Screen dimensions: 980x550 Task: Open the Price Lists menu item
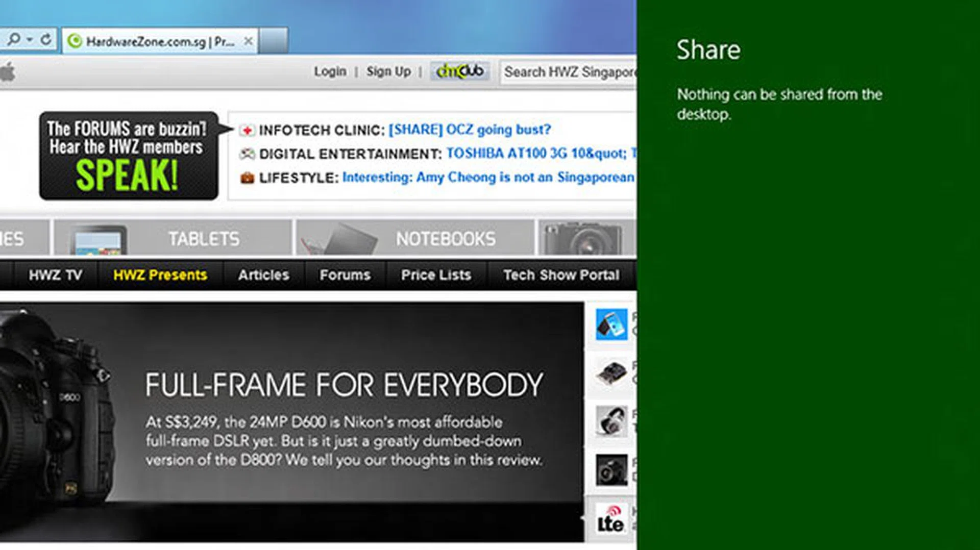click(435, 275)
